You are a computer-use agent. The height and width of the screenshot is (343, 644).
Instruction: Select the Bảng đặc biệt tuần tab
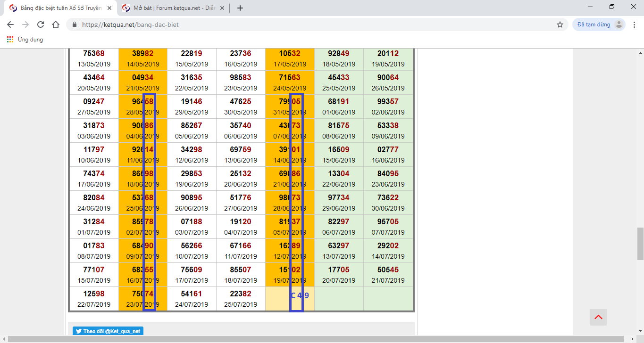[x=60, y=8]
